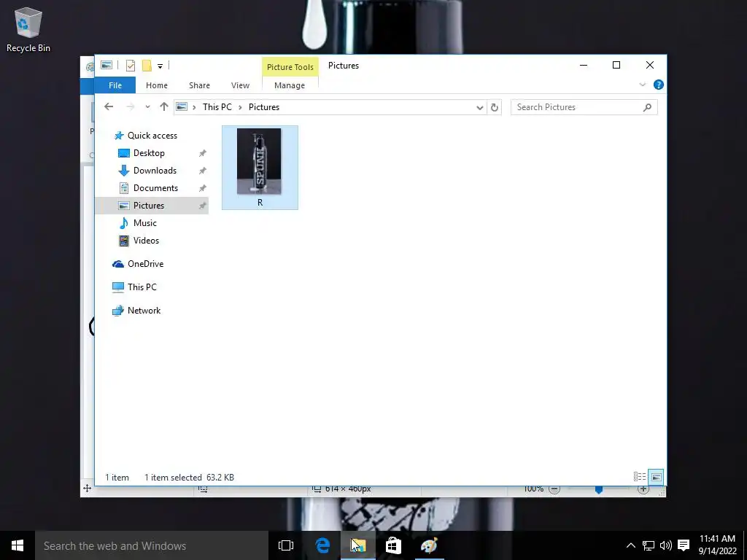
Task: Click the New folder icon in title bar
Action: coord(147,66)
